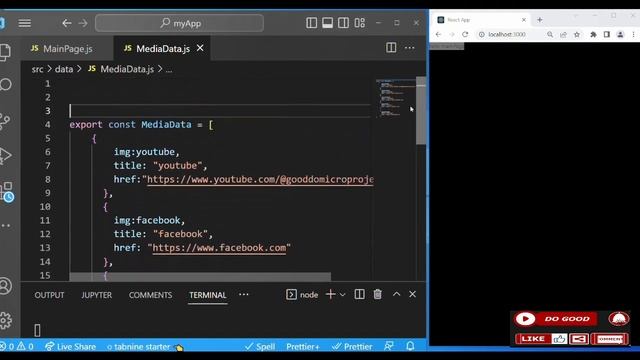This screenshot has height=360, width=640.
Task: Click the editor horizontal scrollbar thumb
Action: [x=200, y=277]
